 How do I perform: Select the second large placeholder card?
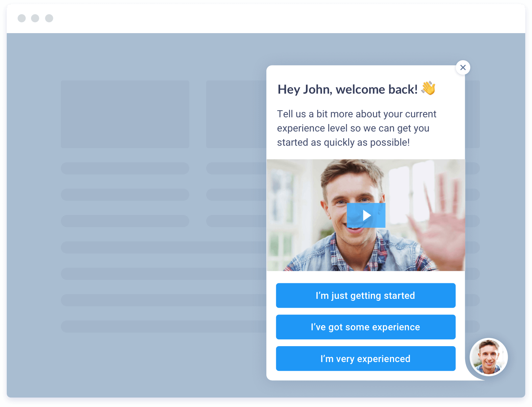click(236, 114)
